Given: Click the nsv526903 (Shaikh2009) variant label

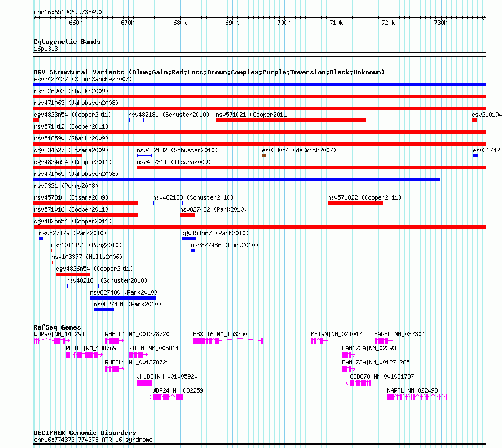Looking at the screenshot, I should [x=71, y=91].
